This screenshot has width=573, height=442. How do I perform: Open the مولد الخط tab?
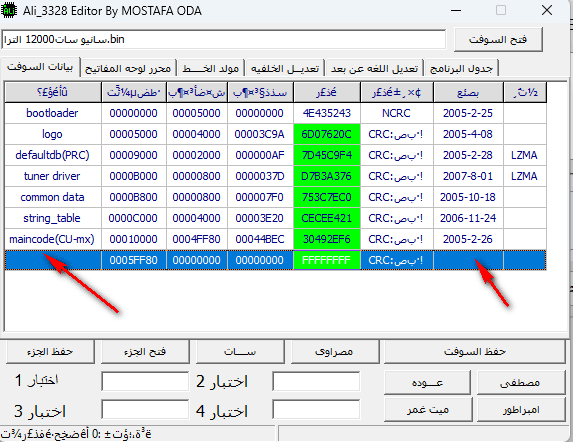pyautogui.click(x=211, y=68)
